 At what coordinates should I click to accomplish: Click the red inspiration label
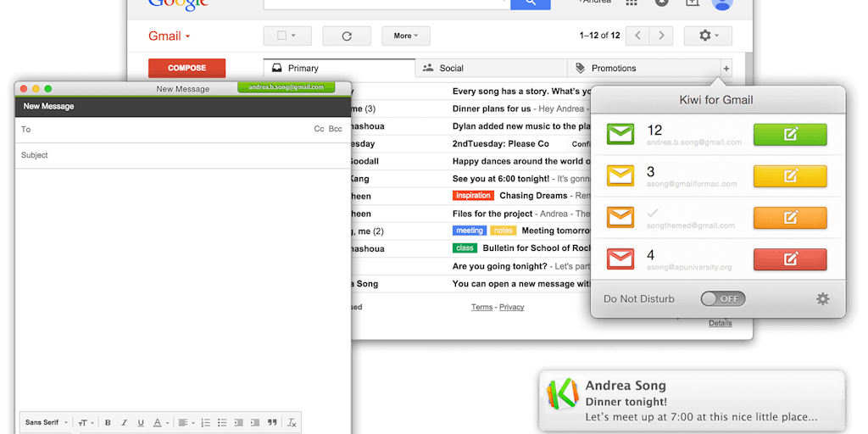coord(473,196)
